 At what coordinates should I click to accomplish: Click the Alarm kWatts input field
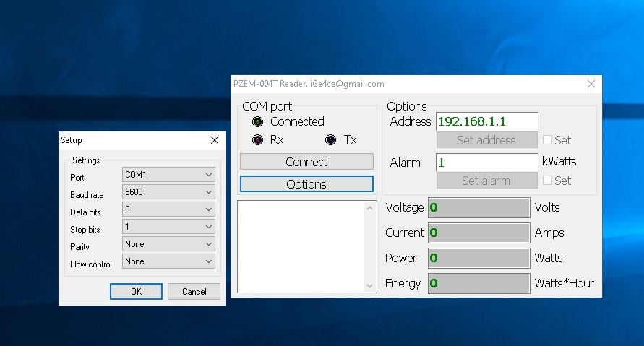pyautogui.click(x=486, y=163)
